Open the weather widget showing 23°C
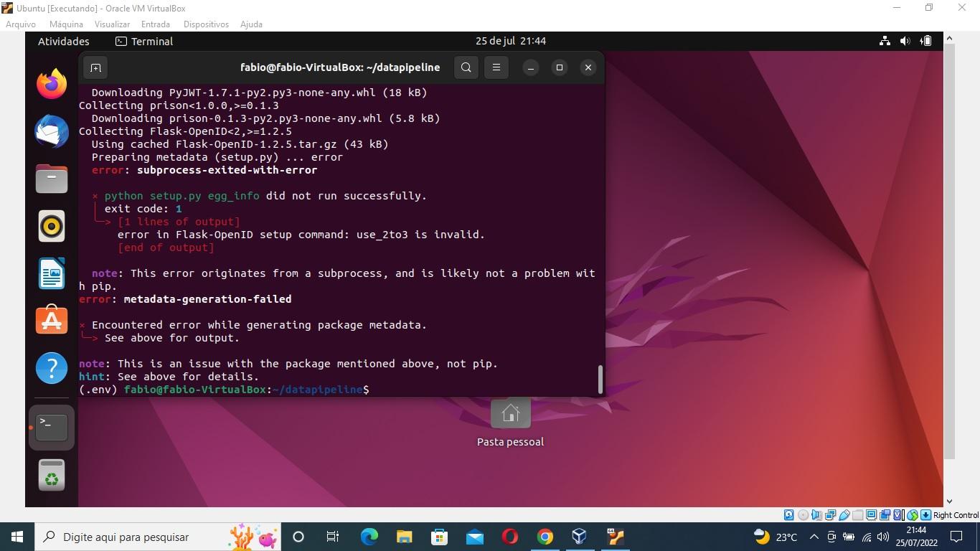 pos(776,537)
